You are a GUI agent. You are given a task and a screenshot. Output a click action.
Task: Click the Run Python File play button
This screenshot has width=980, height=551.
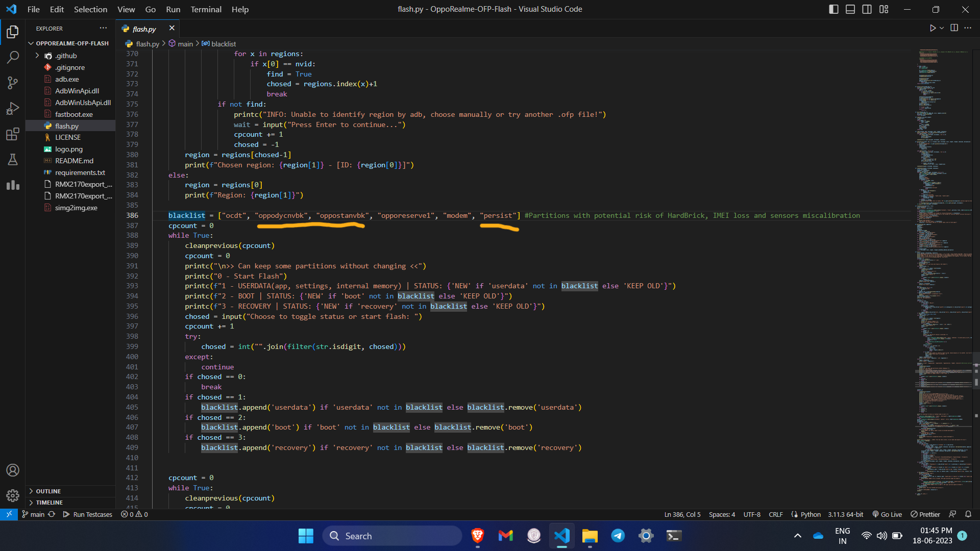click(x=933, y=28)
